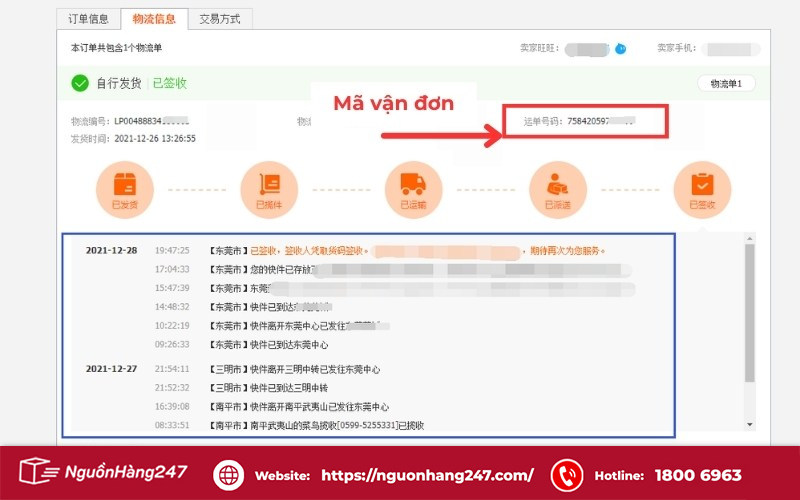Click the 21:54:11 快件离开三明中转 entry
The height and width of the screenshot is (500, 800).
[x=267, y=369]
